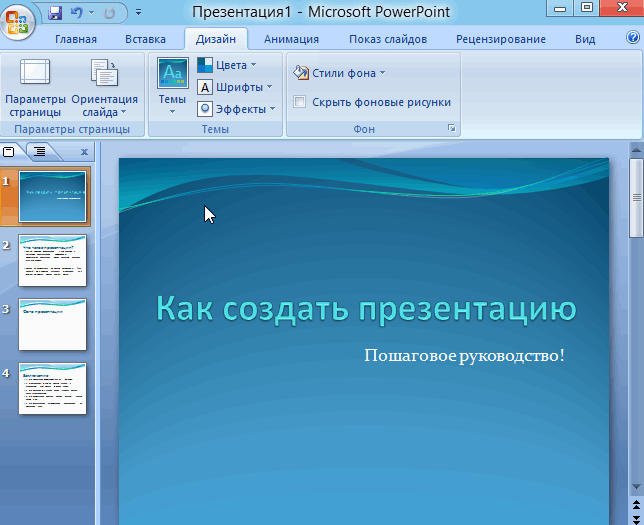Switch to the Вставка ribbon tab

click(x=145, y=39)
